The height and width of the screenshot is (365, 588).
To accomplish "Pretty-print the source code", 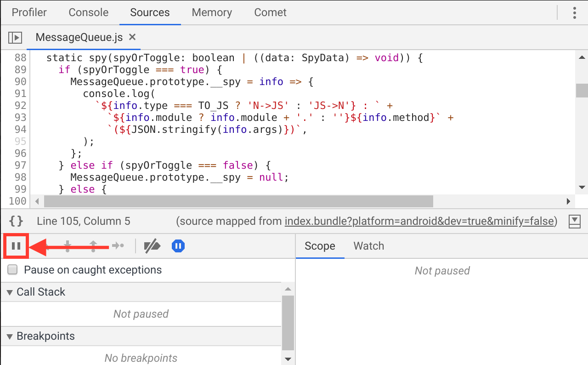I will tap(16, 221).
